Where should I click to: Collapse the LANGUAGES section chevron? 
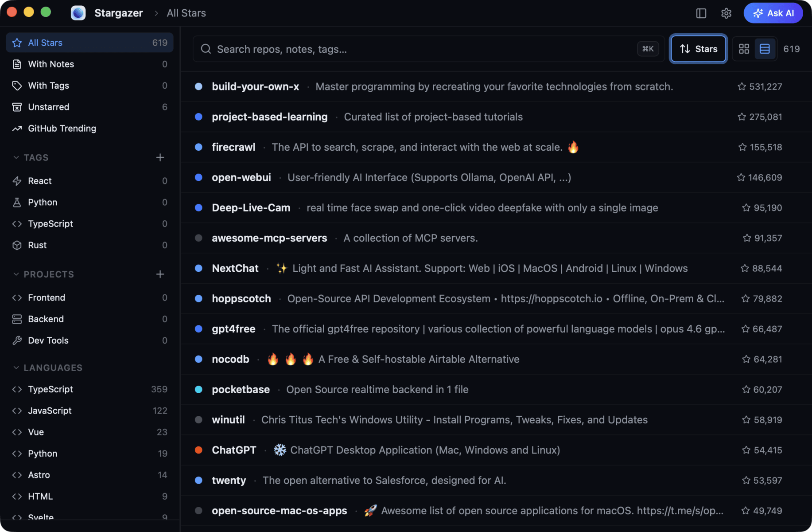(x=16, y=368)
